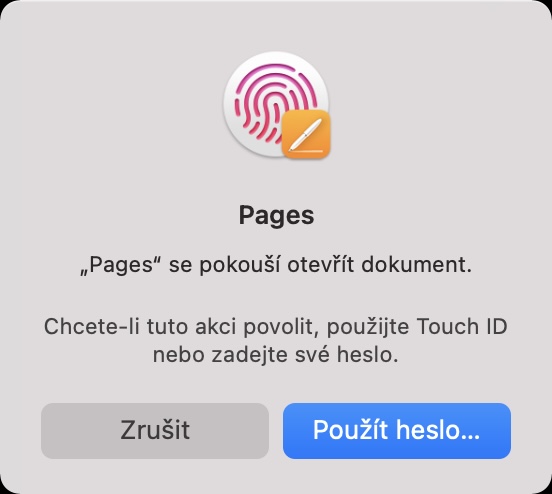
Task: Click the orange Pages app badge icon
Action: pos(306,133)
